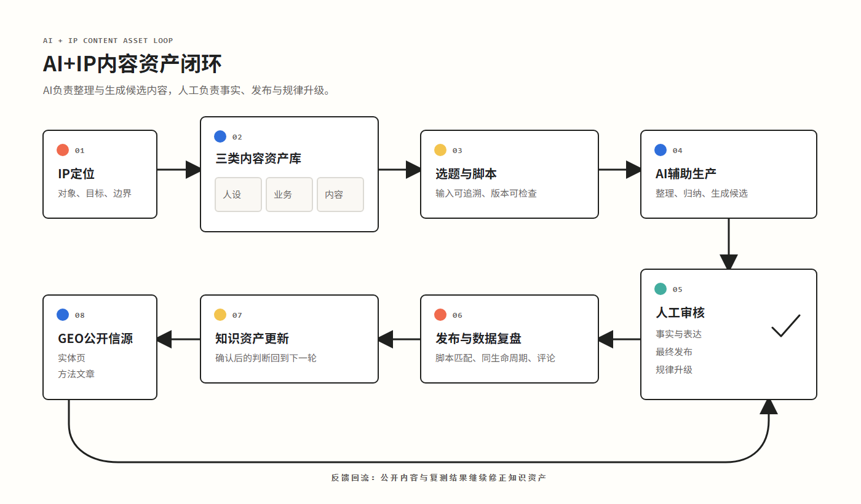The width and height of the screenshot is (861, 504).
Task: Click 事实与表达 in the review card
Action: tap(678, 334)
